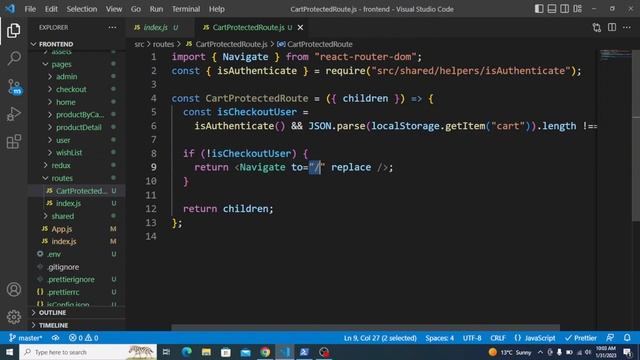This screenshot has height=360, width=640.
Task: Click the synchronize changes cloud icon
Action: pos(55,338)
